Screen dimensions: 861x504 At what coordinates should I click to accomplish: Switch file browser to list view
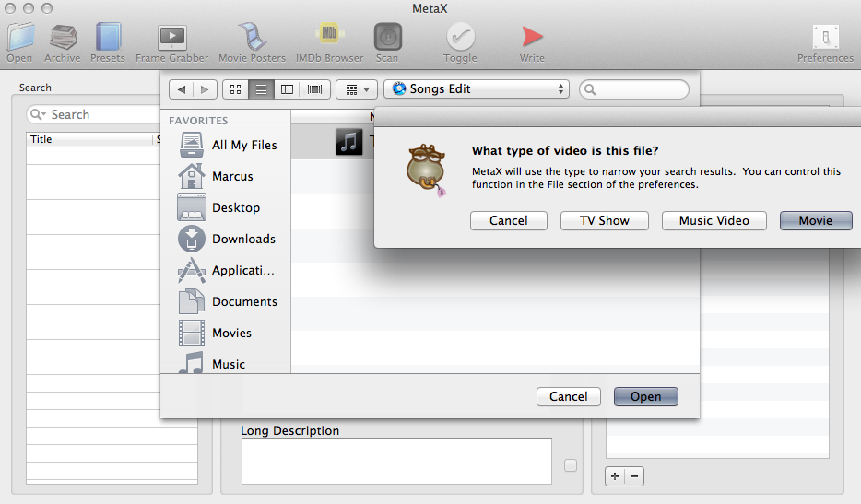click(x=262, y=89)
